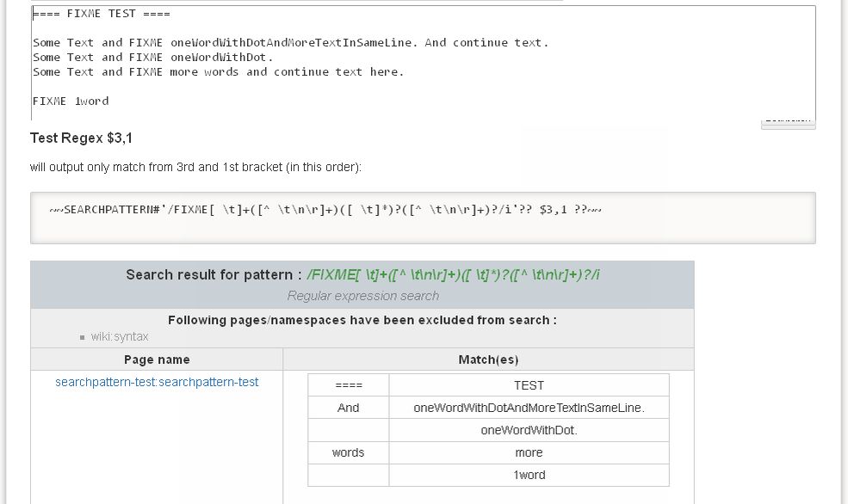Click the '1word' match cell
848x504 pixels.
(529, 475)
